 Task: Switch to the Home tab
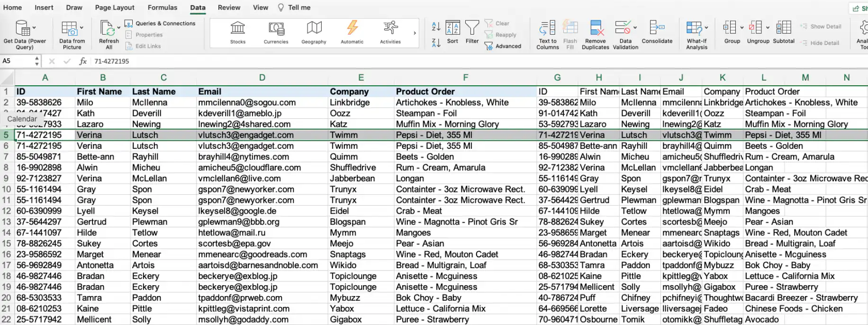click(x=12, y=8)
